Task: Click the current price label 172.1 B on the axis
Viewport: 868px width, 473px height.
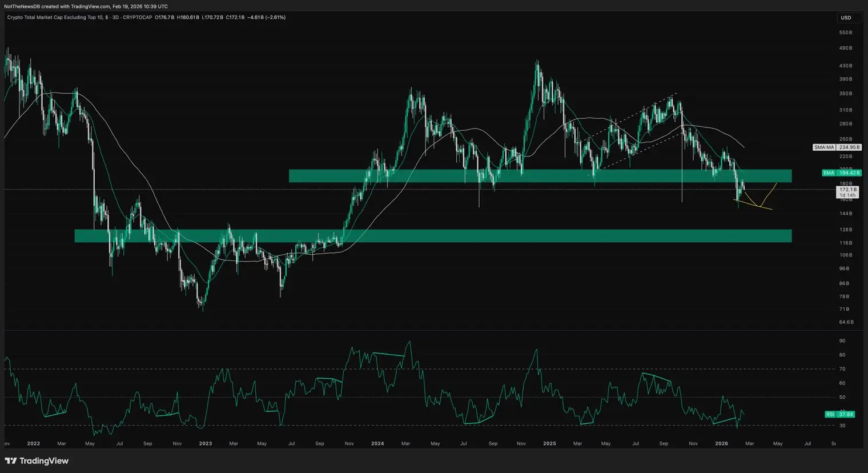Action: [847, 189]
